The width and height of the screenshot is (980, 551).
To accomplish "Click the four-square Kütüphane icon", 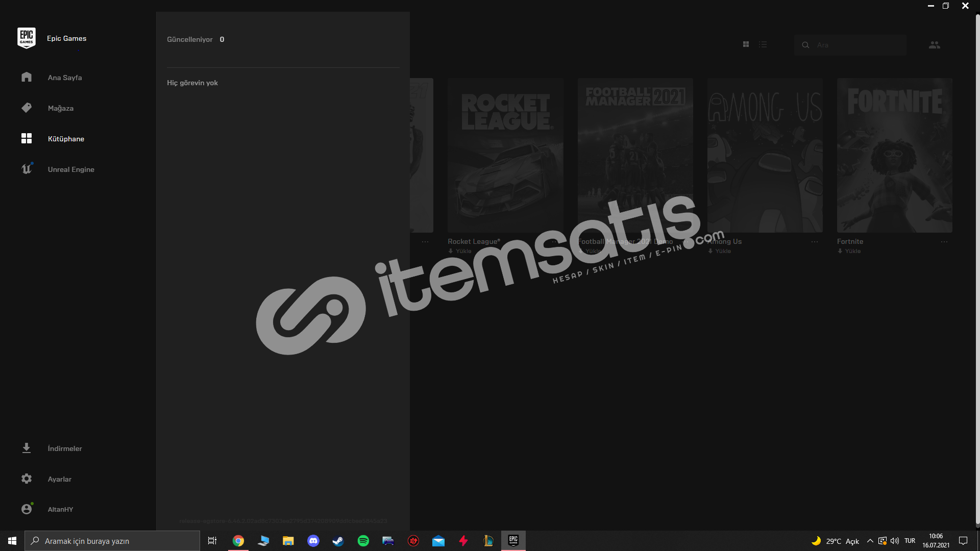I will click(27, 138).
